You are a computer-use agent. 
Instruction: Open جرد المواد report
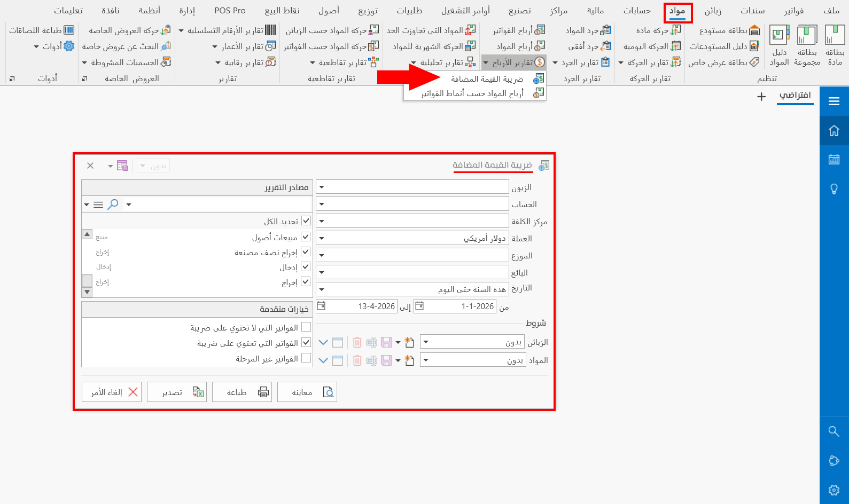588,30
